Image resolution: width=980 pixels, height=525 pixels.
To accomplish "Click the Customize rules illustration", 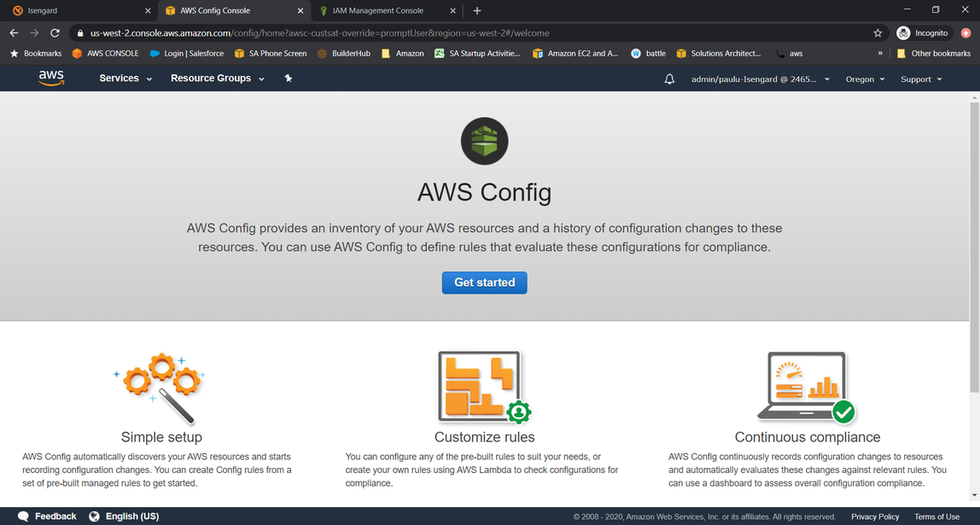I will coord(484,388).
